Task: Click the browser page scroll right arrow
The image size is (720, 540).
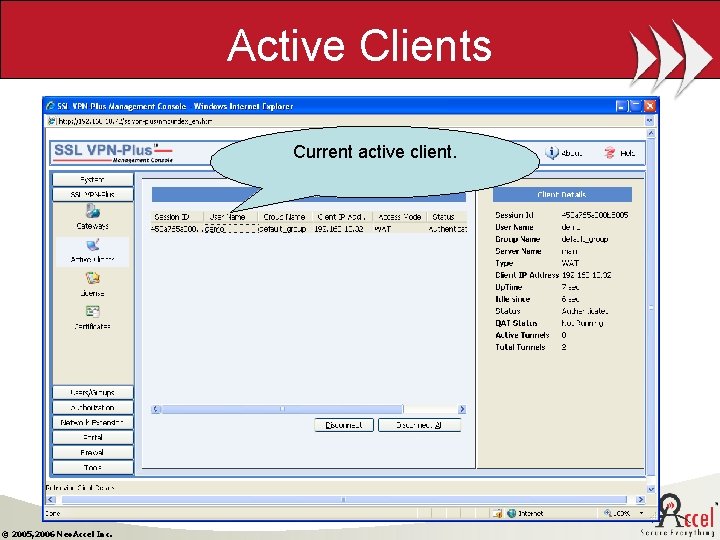Action: coord(640,500)
